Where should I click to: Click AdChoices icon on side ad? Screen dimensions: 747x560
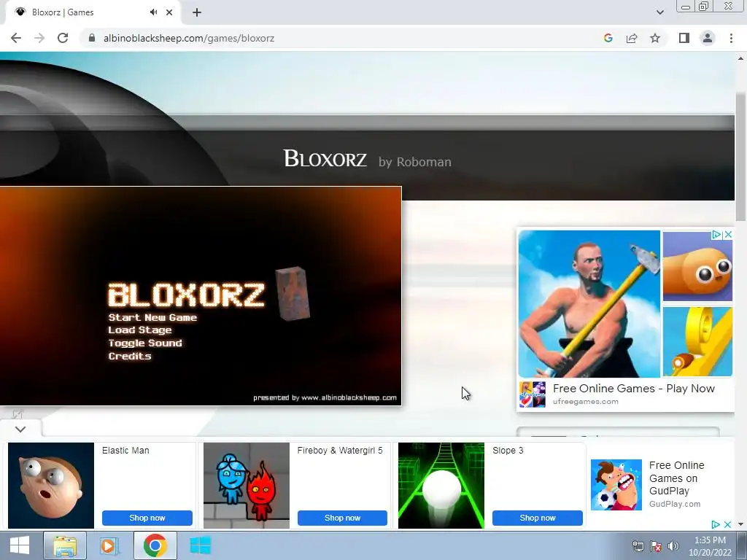tap(716, 235)
